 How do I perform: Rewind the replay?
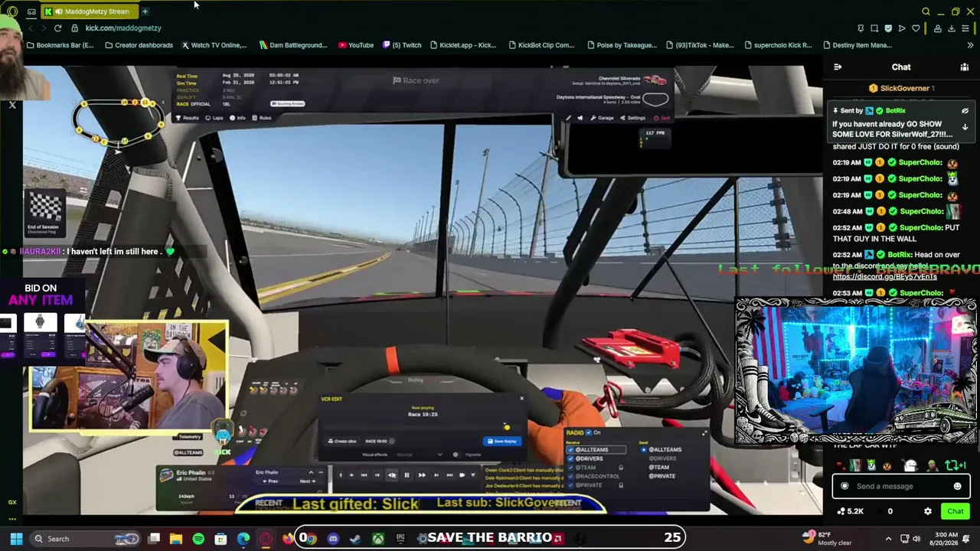(392, 475)
